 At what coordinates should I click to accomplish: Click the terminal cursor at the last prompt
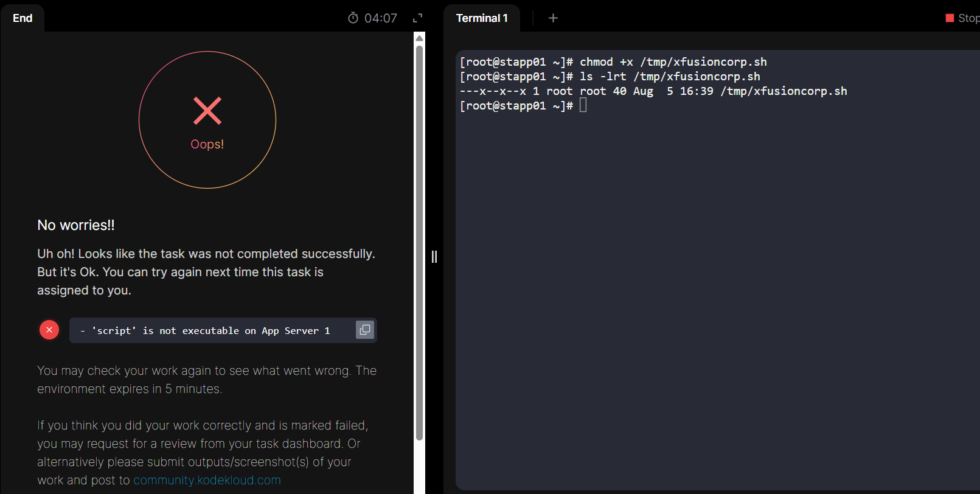point(583,106)
